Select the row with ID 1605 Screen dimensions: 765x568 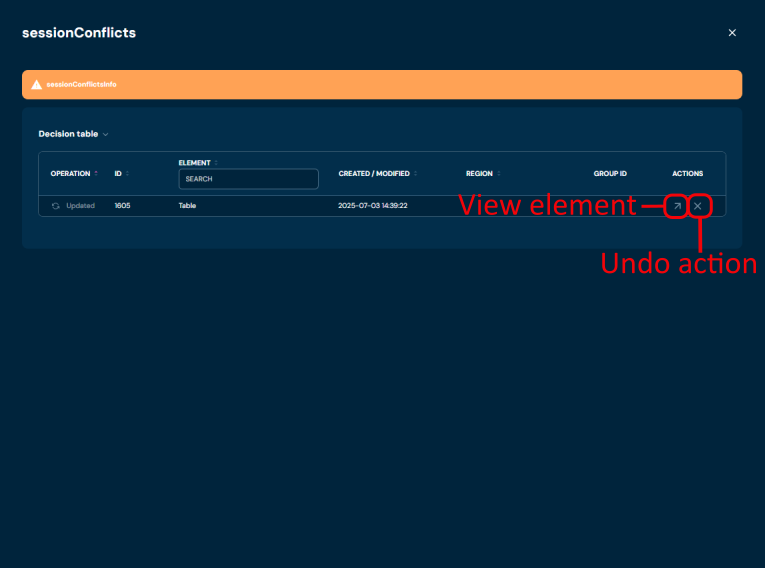point(122,206)
